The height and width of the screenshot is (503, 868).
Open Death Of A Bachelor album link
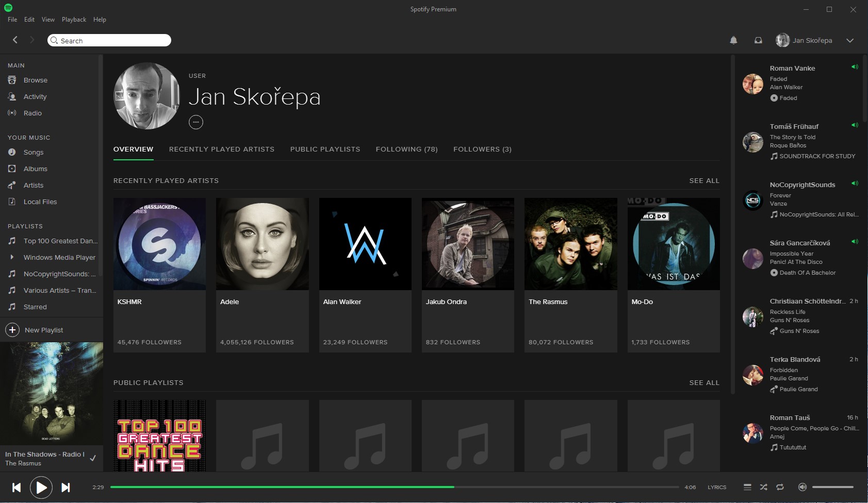click(807, 273)
